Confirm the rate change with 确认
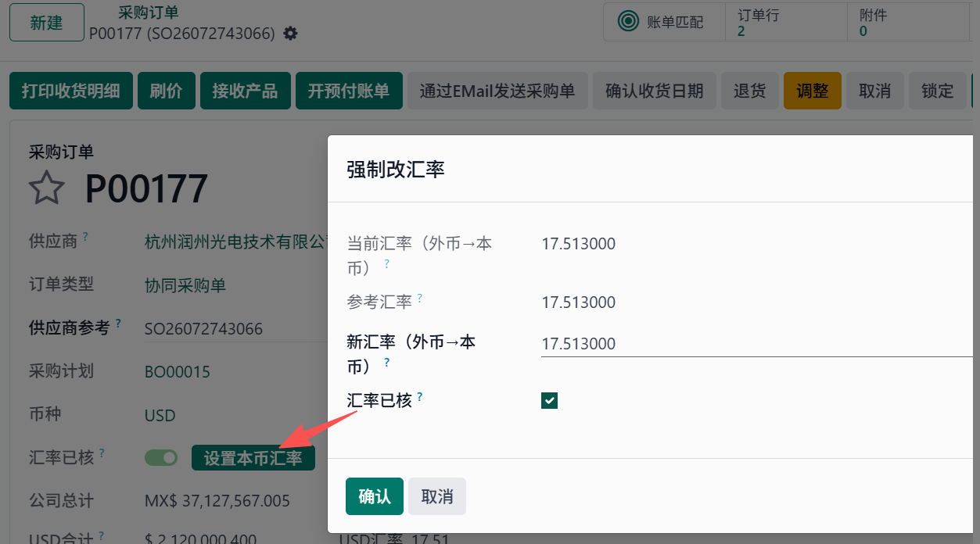The image size is (980, 544). (375, 496)
